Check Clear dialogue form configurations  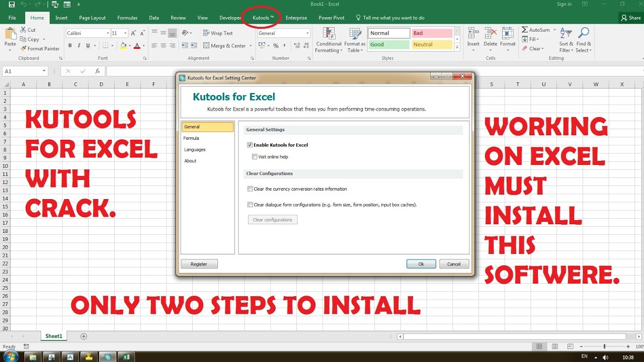[250, 205]
